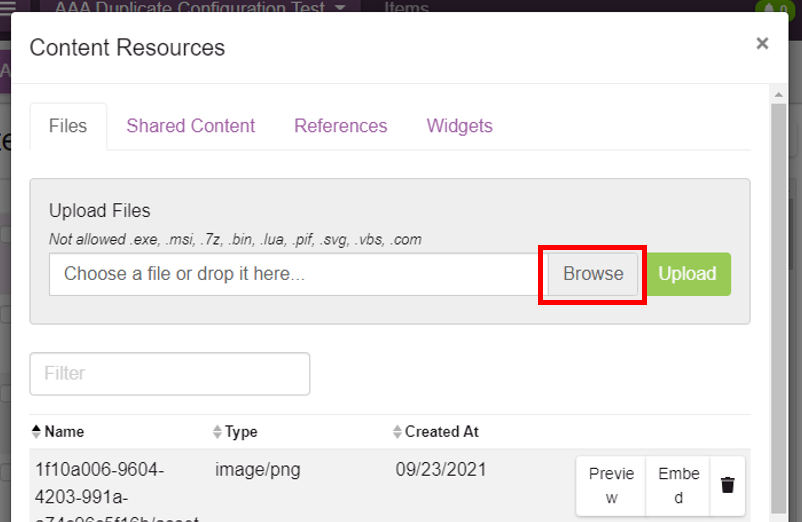Image resolution: width=802 pixels, height=522 pixels.
Task: Sort files by Type column
Action: 235,432
